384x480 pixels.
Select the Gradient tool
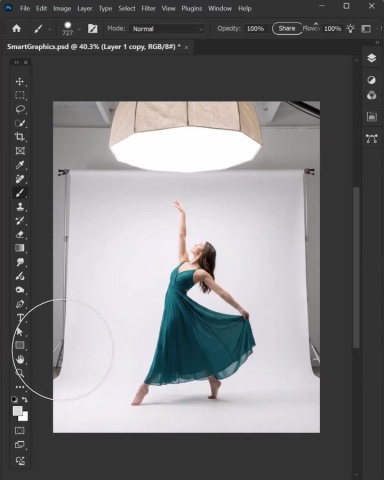coord(20,248)
